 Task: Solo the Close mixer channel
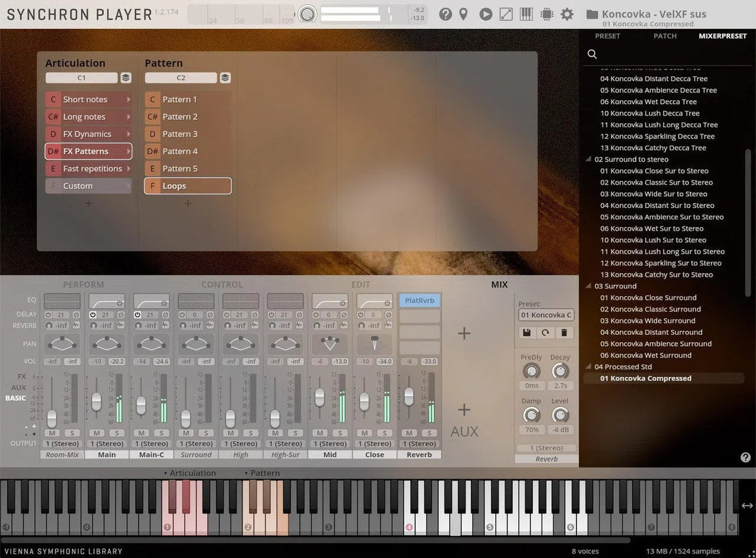click(385, 433)
